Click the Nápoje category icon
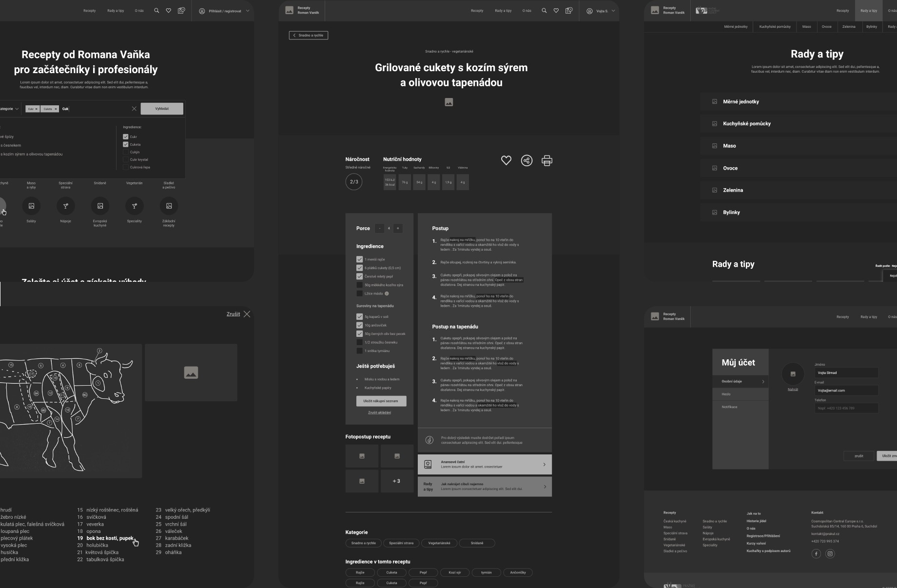The height and width of the screenshot is (588, 897). pyautogui.click(x=65, y=206)
